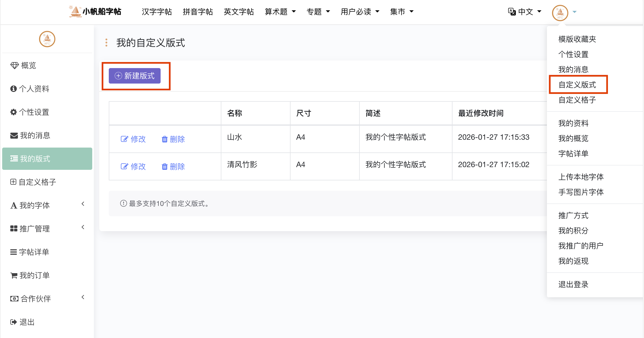The width and height of the screenshot is (644, 338).
Task: Click the plus-square icon beside 自定义格子
Action: 13,182
